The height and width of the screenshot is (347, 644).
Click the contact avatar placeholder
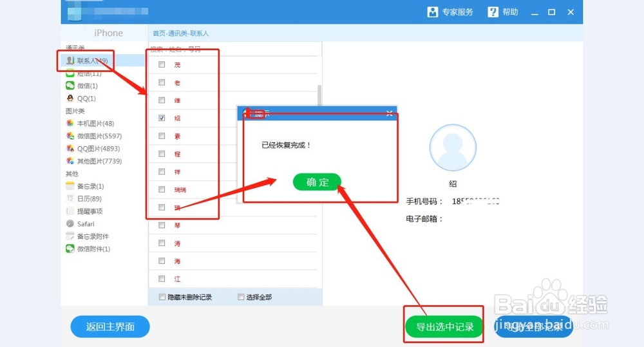coord(453,148)
